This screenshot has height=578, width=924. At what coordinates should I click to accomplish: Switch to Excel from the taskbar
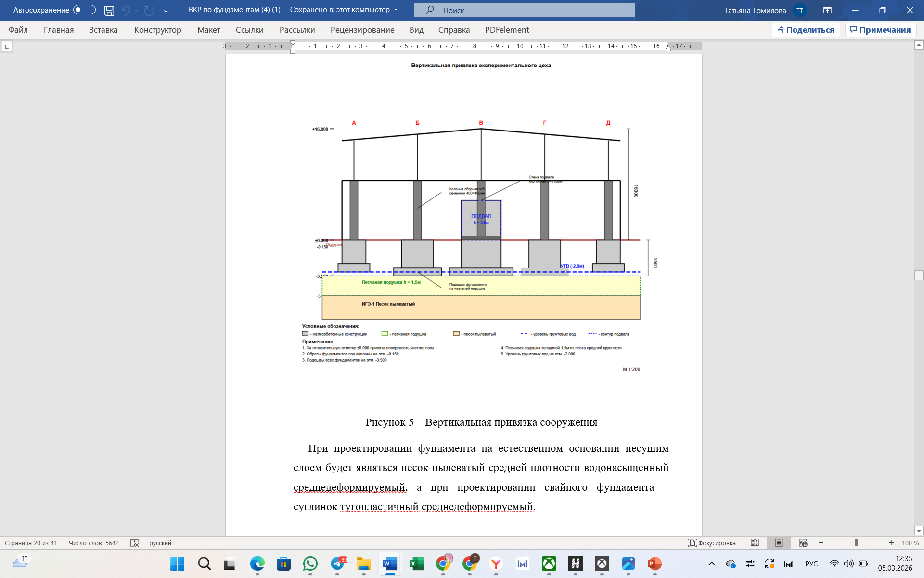pyautogui.click(x=416, y=564)
